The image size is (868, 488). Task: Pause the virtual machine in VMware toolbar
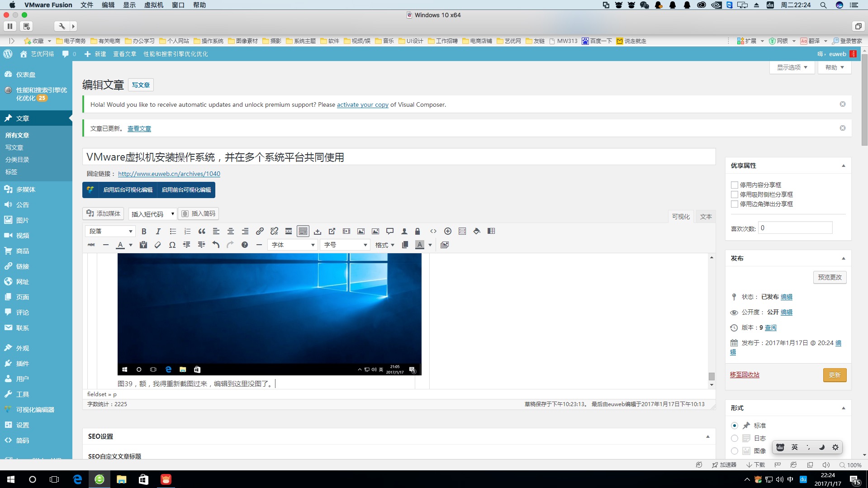pos(10,26)
